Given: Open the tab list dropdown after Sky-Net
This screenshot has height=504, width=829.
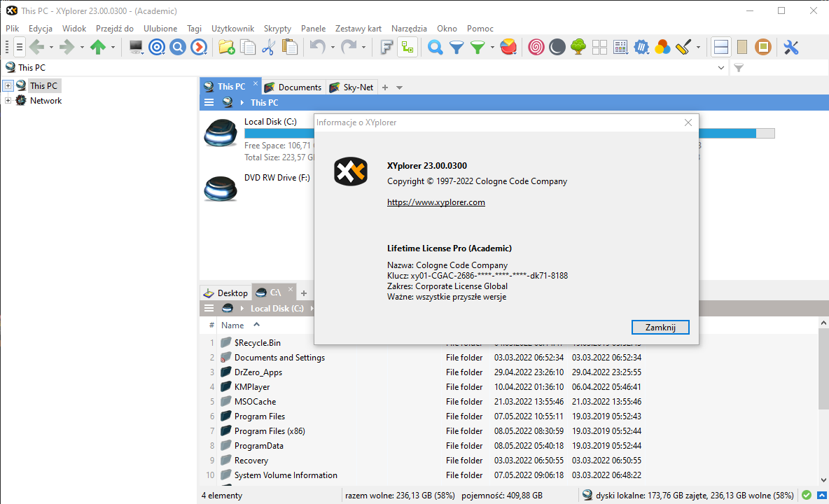Looking at the screenshot, I should [399, 87].
